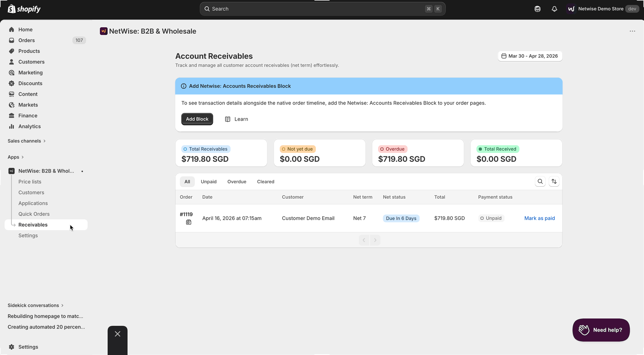Click the Customers person icon in main nav
644x355 pixels.
point(12,62)
